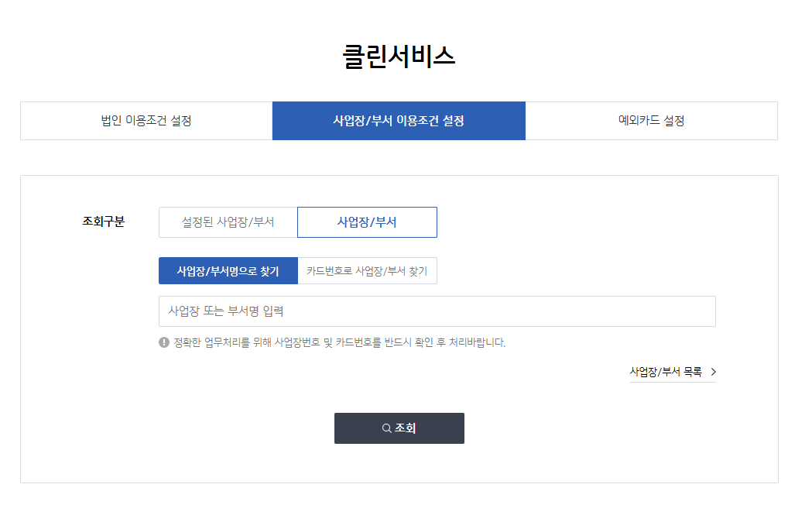
Task: Select the 사업장/부서 option under 조회구분
Action: pyautogui.click(x=367, y=222)
